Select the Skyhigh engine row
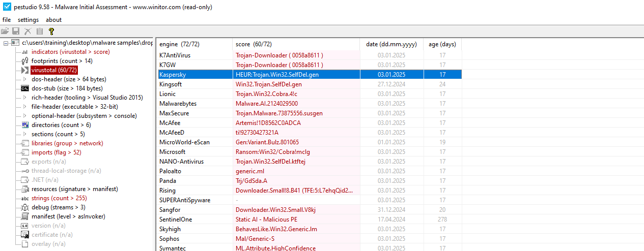 pyautogui.click(x=309, y=229)
